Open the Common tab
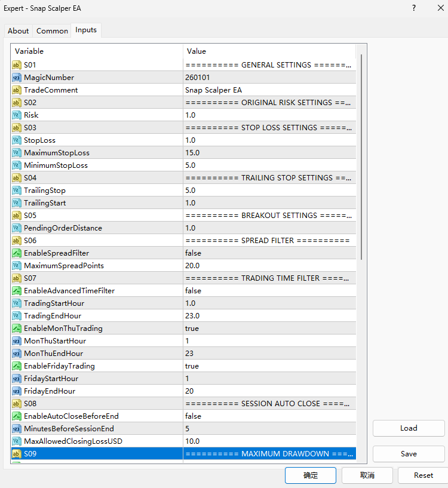Image resolution: width=448 pixels, height=488 pixels. pos(52,31)
